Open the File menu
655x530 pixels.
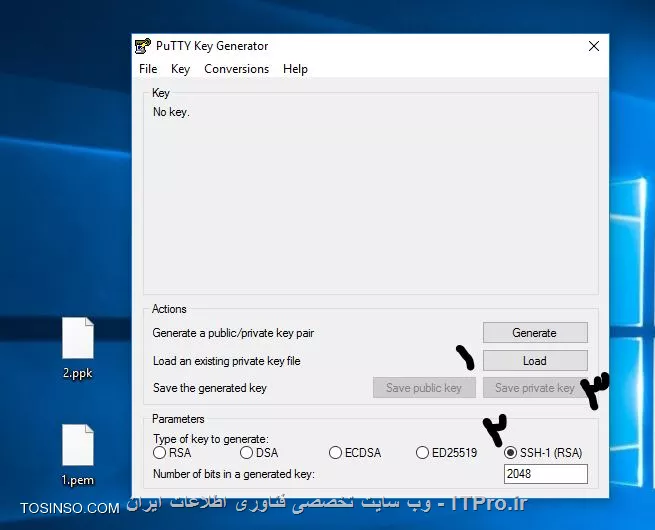[148, 68]
